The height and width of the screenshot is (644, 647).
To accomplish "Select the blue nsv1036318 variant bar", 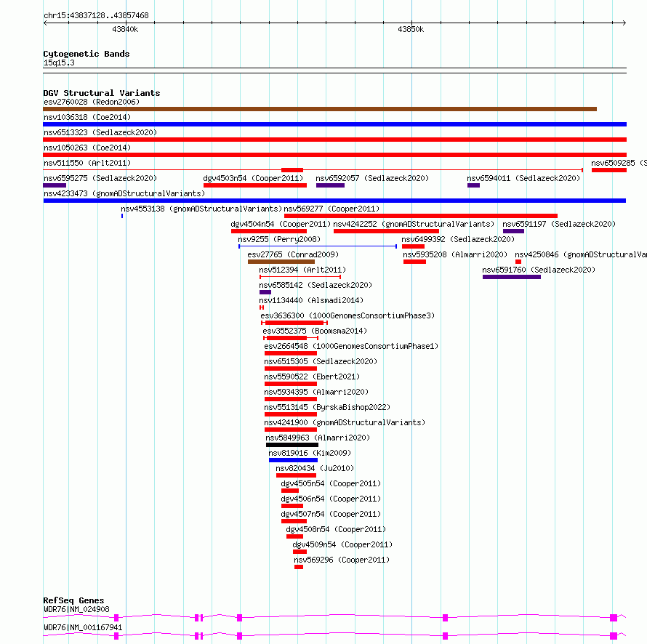I will point(334,124).
